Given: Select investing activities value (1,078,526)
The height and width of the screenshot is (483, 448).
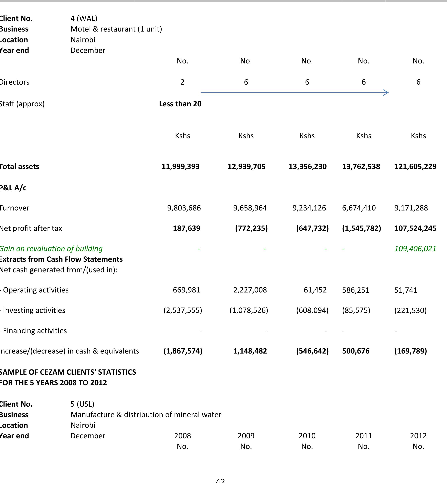Looking at the screenshot, I should (249, 311).
